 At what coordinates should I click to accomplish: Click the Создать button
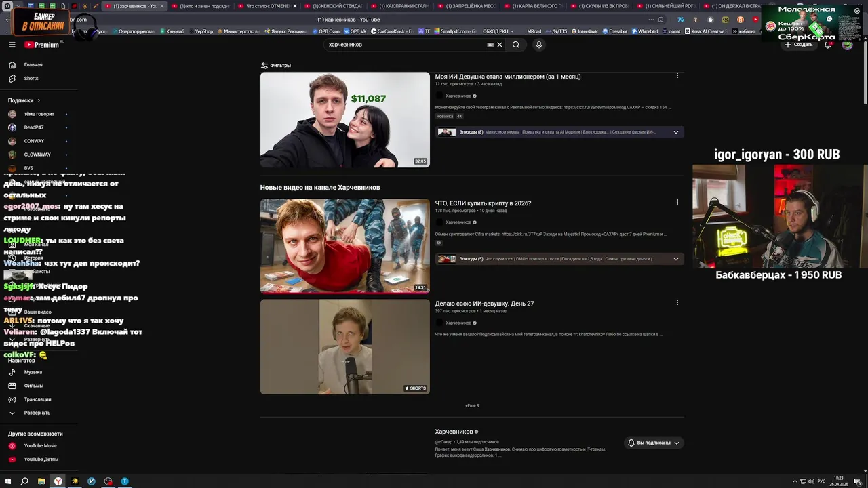[x=798, y=45]
